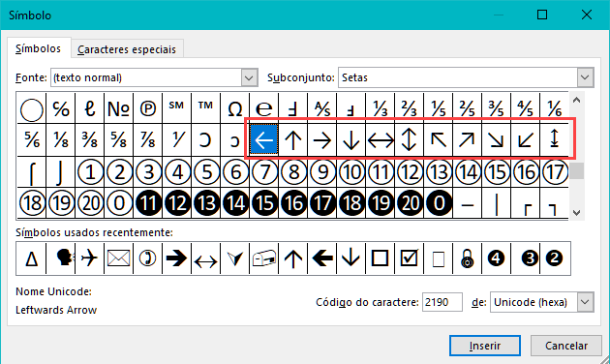Select the recent checked box symbol
Image resolution: width=610 pixels, height=364 pixels.
(x=410, y=258)
